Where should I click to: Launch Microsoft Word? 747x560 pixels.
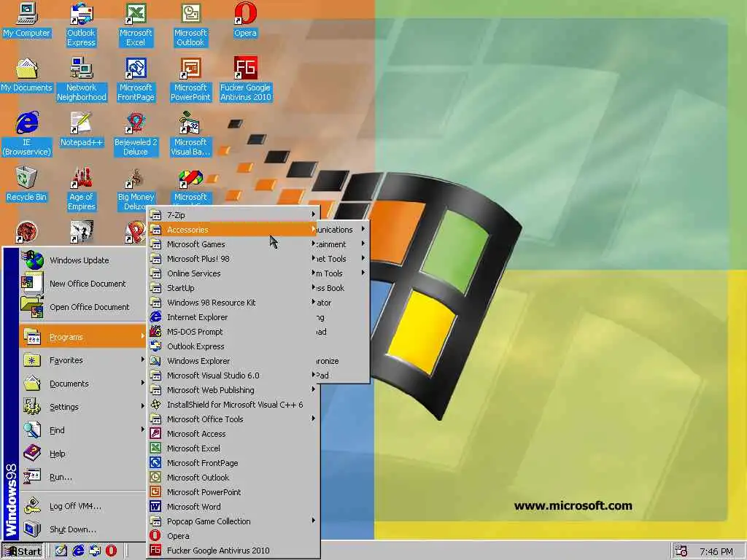[233, 507]
